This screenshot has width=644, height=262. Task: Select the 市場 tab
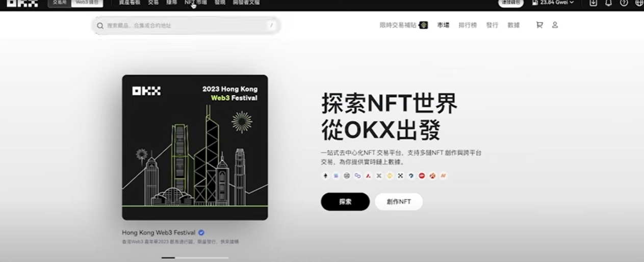tap(443, 25)
